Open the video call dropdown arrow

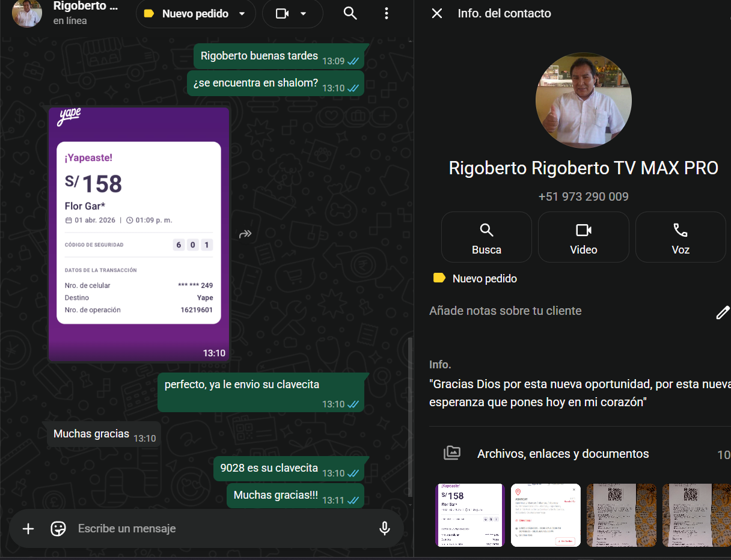click(304, 14)
